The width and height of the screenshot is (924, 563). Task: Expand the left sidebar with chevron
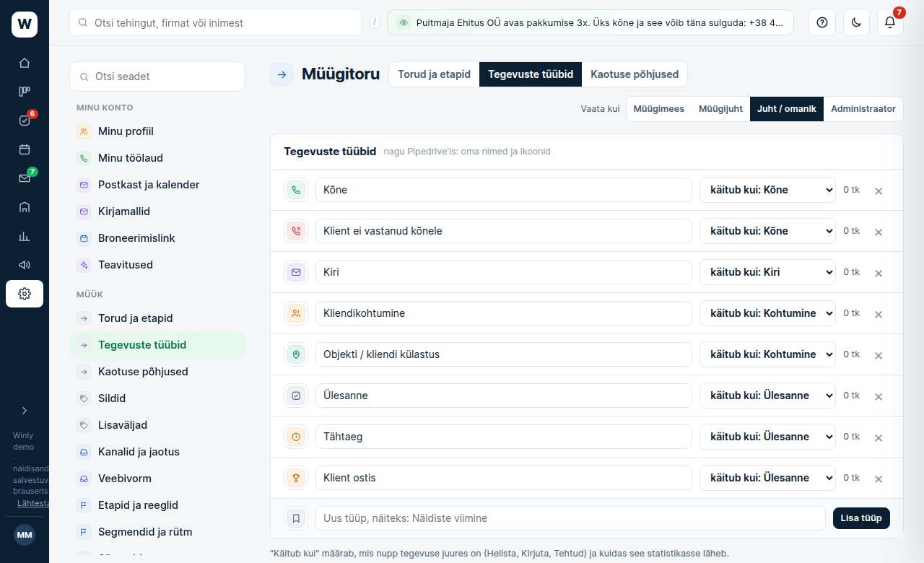tap(25, 411)
